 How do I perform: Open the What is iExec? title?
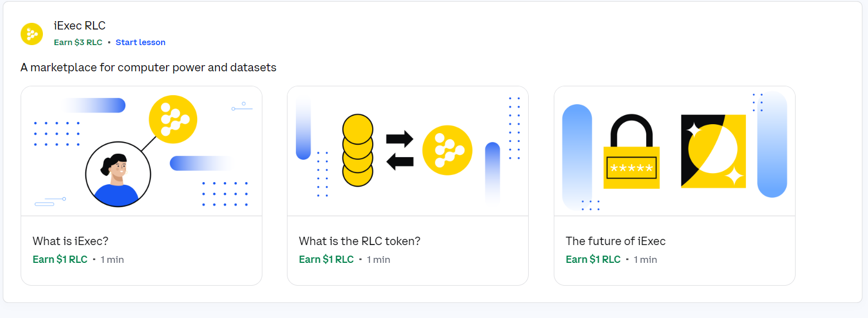70,241
